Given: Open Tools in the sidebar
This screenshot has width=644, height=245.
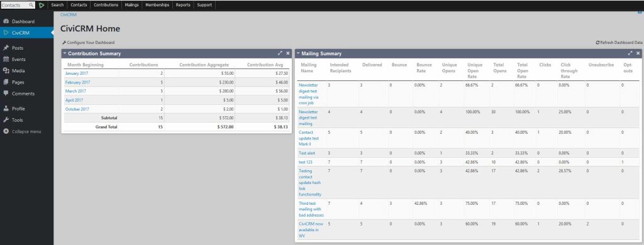Looking at the screenshot, I should pyautogui.click(x=17, y=120).
